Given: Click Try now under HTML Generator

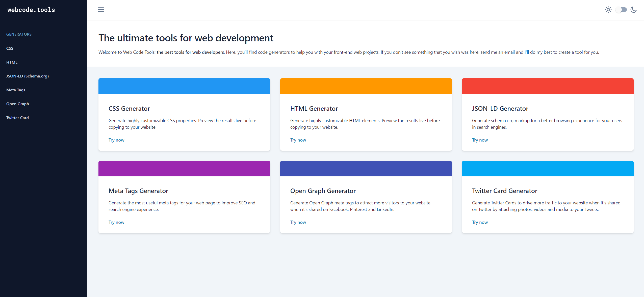Looking at the screenshot, I should pos(298,140).
